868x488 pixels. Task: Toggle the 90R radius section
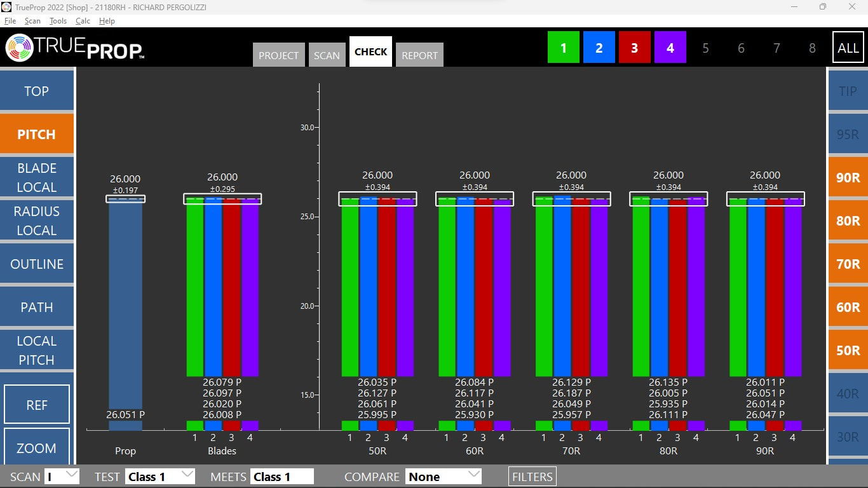pyautogui.click(x=848, y=177)
